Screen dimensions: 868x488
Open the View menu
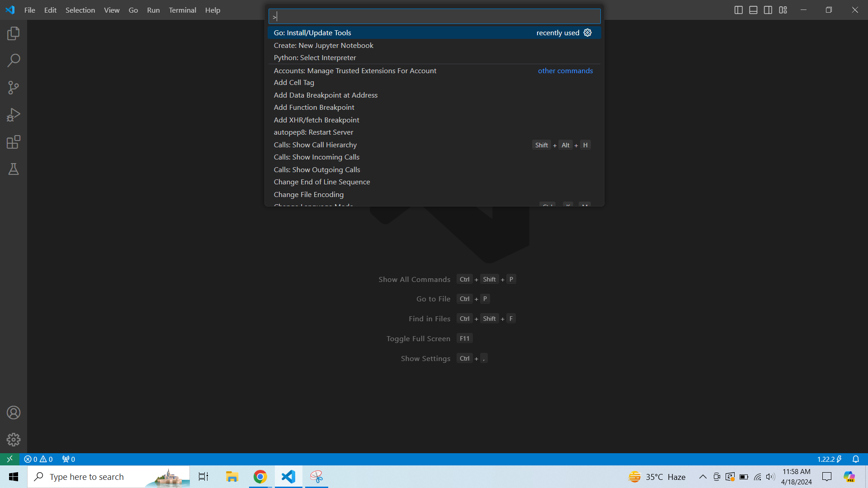112,10
